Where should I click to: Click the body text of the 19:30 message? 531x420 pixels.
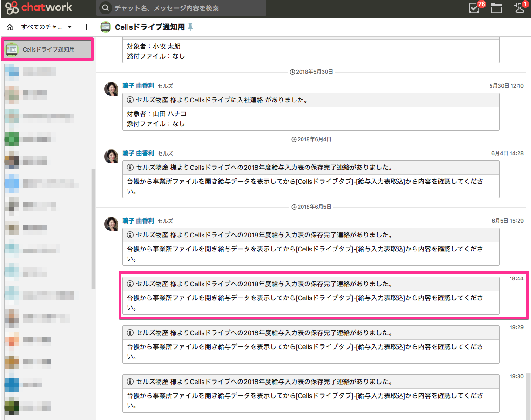click(x=305, y=400)
